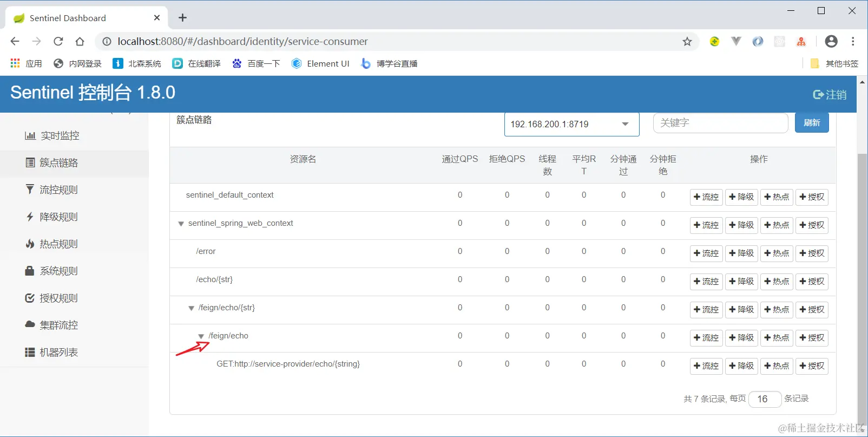Click the Vue devtools extension icon

(736, 41)
